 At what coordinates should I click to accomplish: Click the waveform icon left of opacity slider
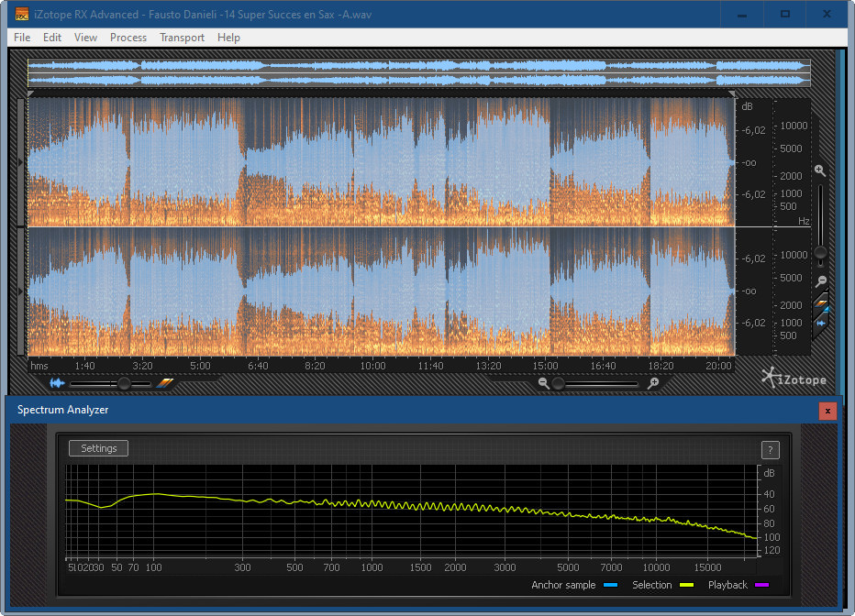coord(58,383)
